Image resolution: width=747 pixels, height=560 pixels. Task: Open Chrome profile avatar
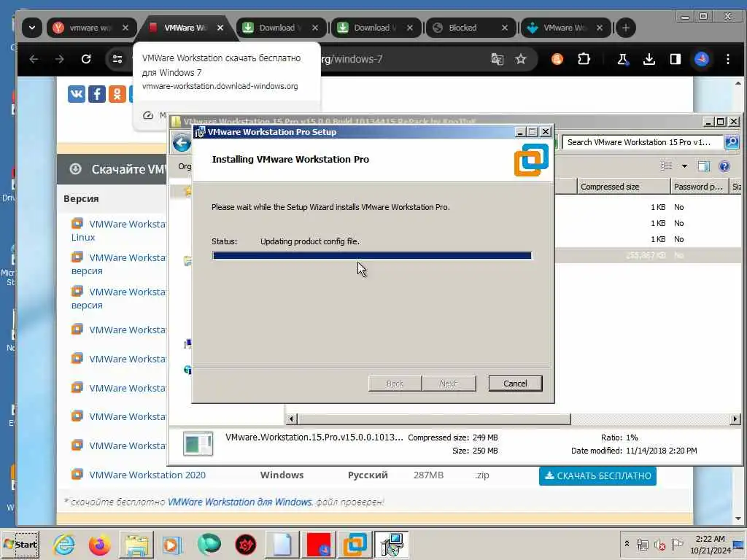pos(701,59)
